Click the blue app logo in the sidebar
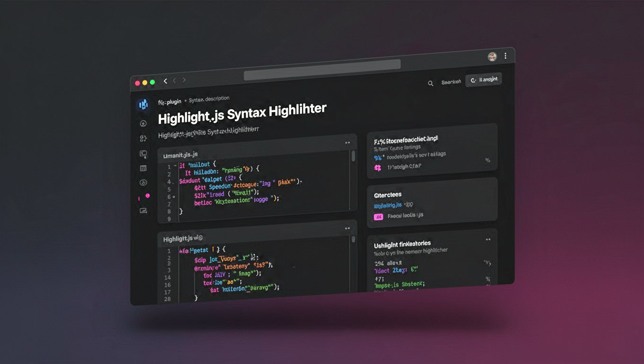644x364 pixels. [143, 105]
